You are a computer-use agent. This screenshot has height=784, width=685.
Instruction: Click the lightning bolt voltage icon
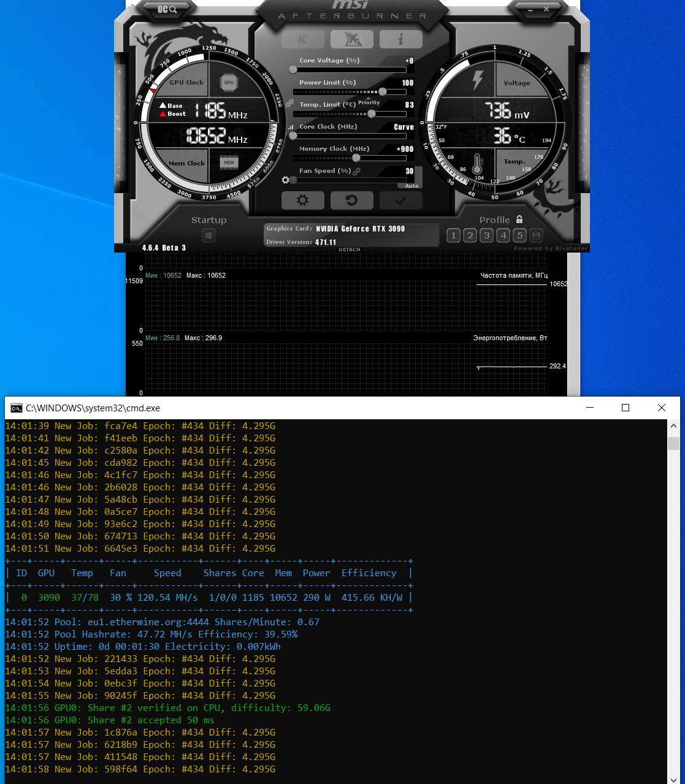point(477,80)
